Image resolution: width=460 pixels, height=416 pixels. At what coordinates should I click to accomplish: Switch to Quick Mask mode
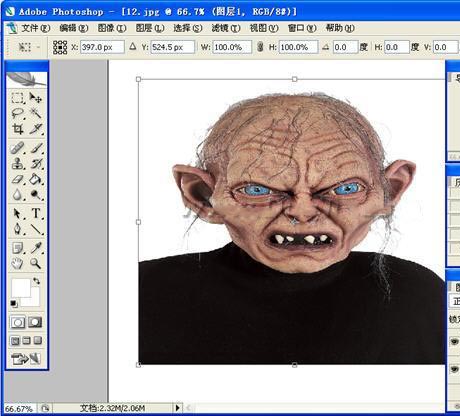tap(35, 322)
